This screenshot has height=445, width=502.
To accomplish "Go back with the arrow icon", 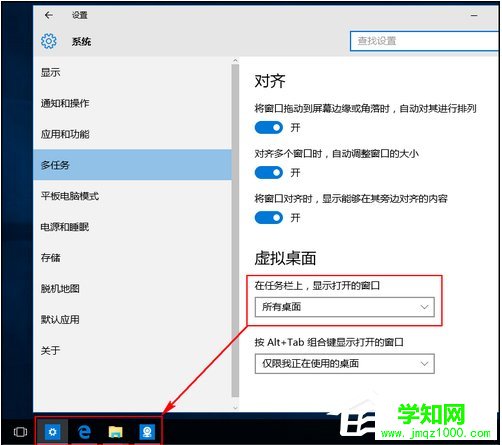I will coord(49,15).
